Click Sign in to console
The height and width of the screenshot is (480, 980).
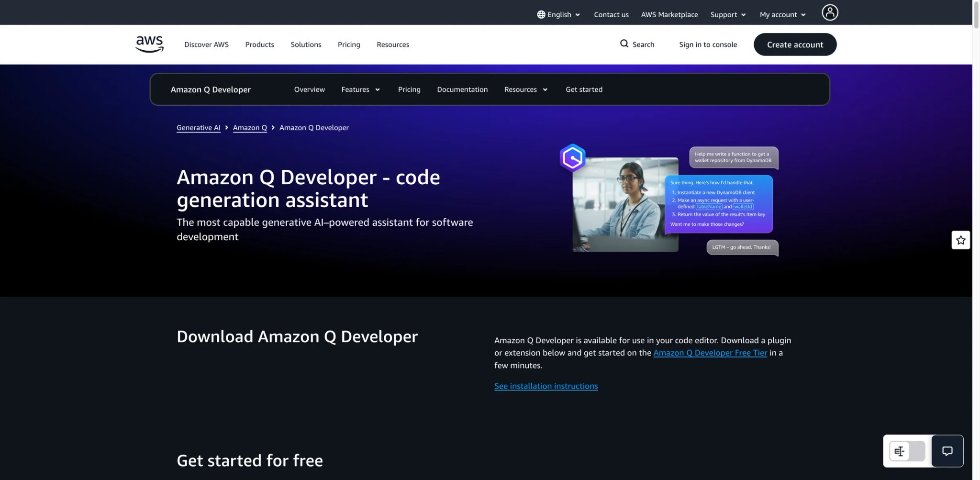point(708,45)
